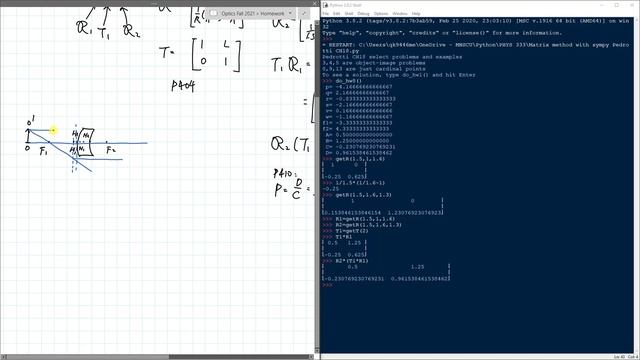Click the 'do_hw8()' command in shell
This screenshot has height=360, width=640.
(x=348, y=81)
